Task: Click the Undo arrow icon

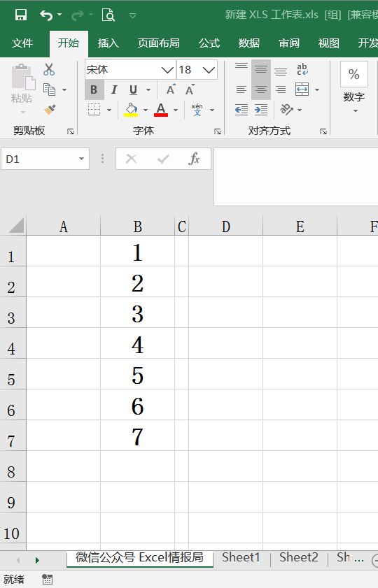Action: pyautogui.click(x=45, y=15)
